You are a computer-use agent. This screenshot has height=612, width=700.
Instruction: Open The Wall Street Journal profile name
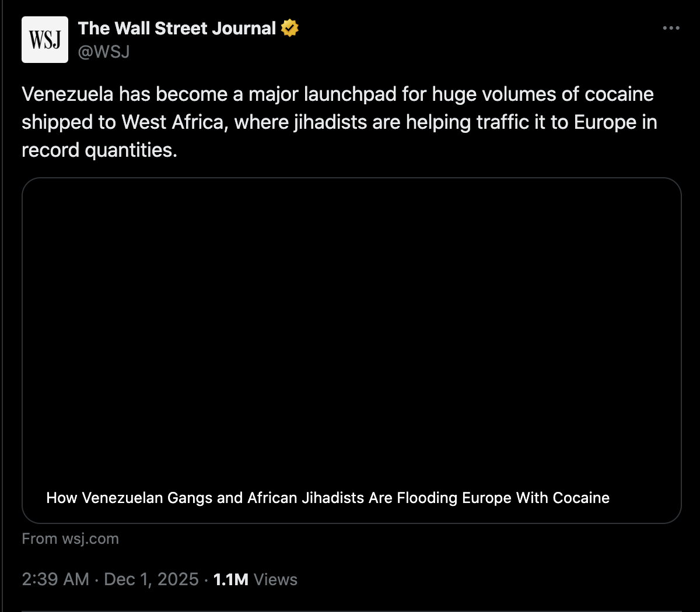tap(177, 28)
